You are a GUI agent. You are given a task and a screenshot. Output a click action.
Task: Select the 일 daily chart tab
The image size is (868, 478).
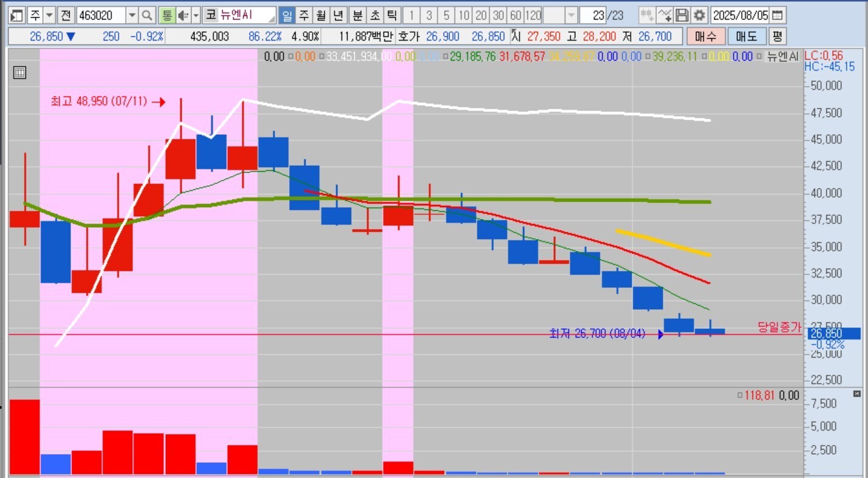coord(287,15)
